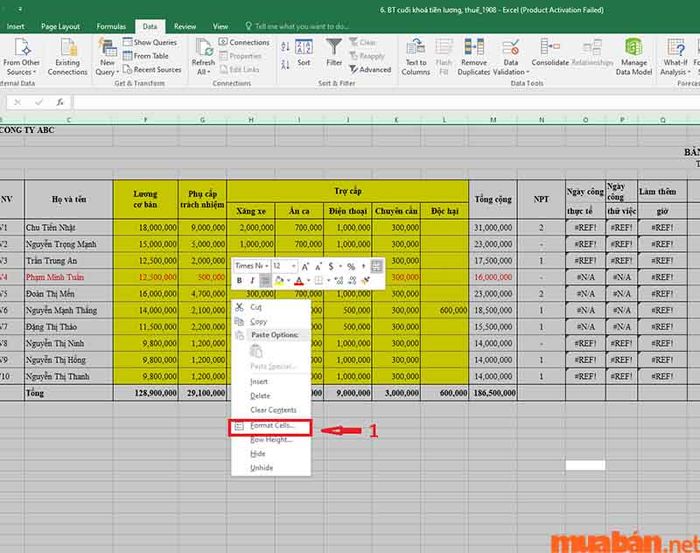Screen dimensions: 700x553
Task: Expand the Refresh All dropdown arrow
Action: pos(209,72)
